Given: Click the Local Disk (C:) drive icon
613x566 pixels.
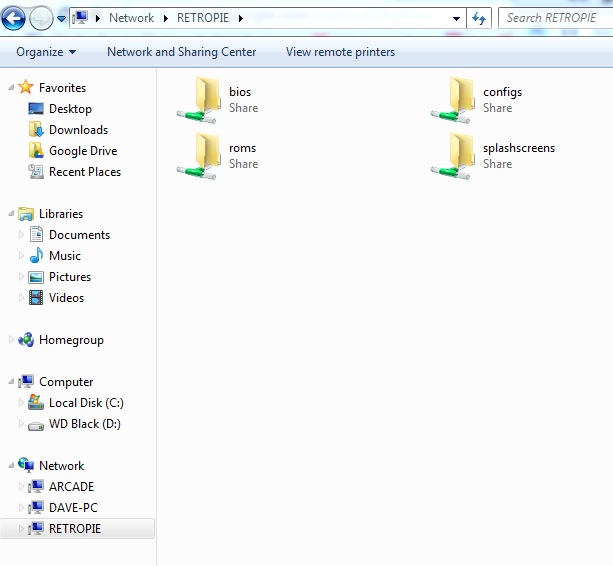Looking at the screenshot, I should 36,402.
